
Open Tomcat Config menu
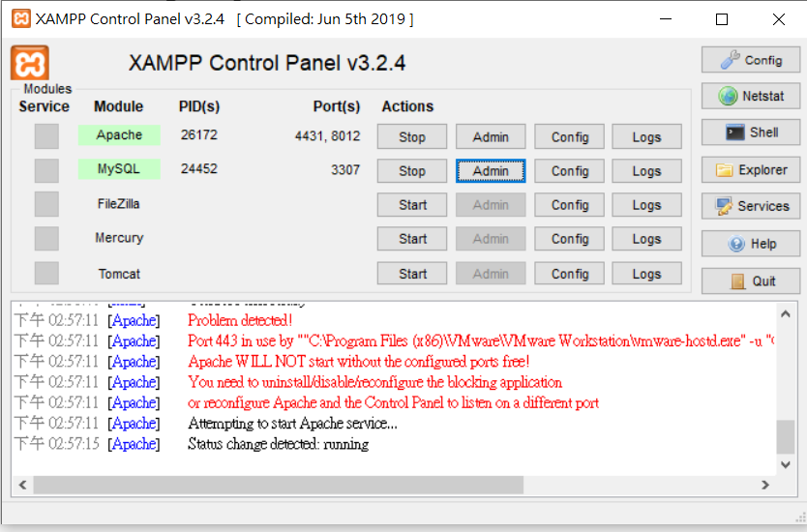pos(569,273)
